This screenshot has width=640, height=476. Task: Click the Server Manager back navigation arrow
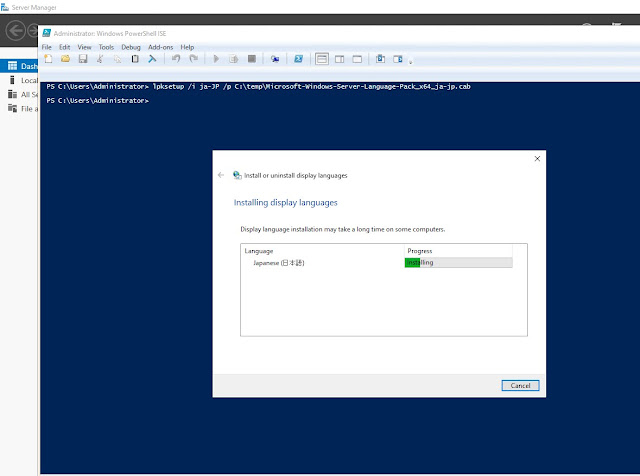tap(16, 31)
